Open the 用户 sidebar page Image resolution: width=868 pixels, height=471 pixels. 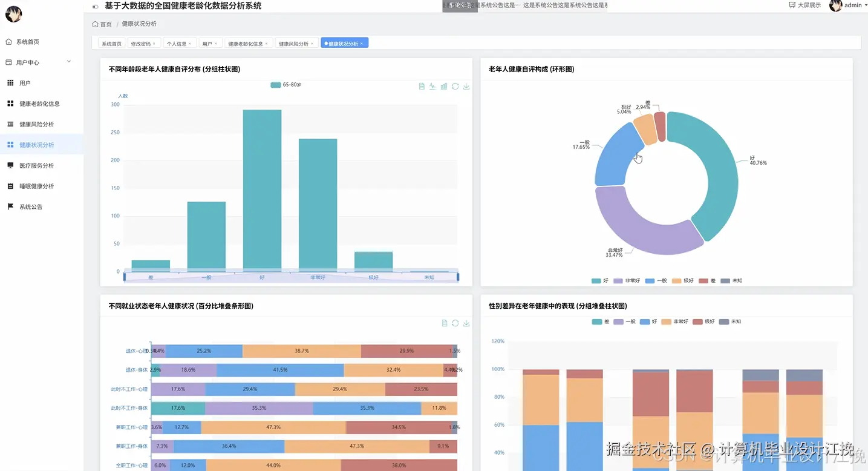(42, 83)
